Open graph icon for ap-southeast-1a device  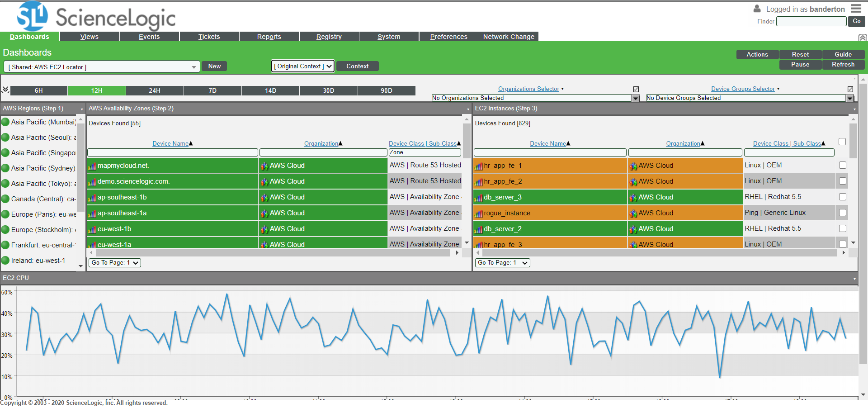click(x=92, y=213)
